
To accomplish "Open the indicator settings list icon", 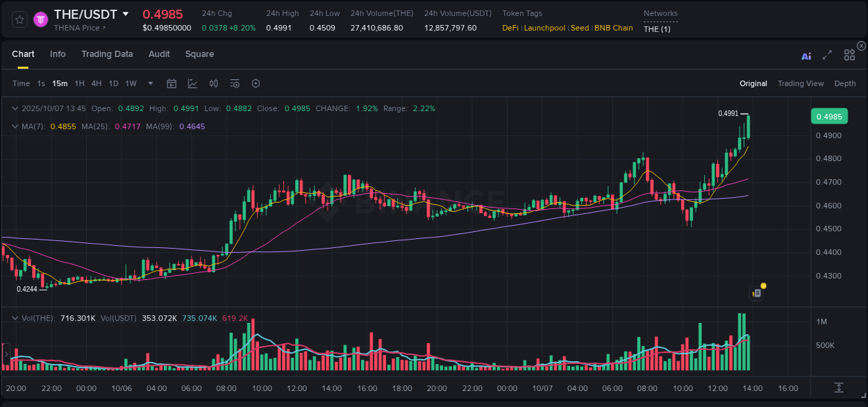I will coord(235,83).
